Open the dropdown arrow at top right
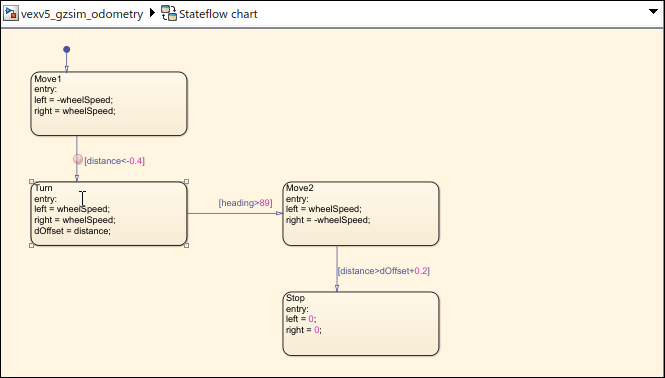 pos(654,11)
